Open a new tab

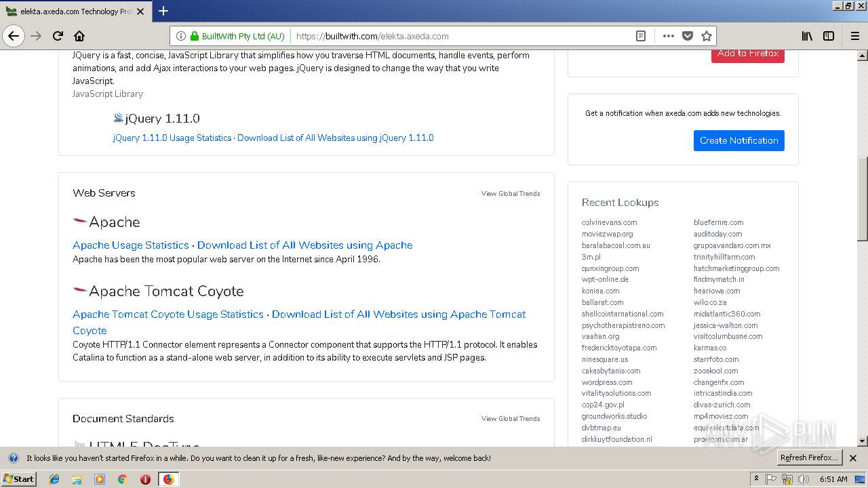pos(163,11)
